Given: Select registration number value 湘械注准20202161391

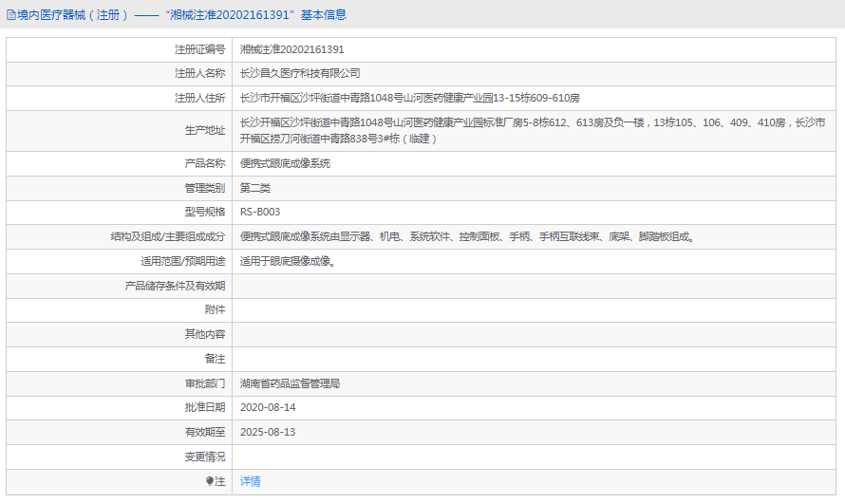Looking at the screenshot, I should point(291,49).
